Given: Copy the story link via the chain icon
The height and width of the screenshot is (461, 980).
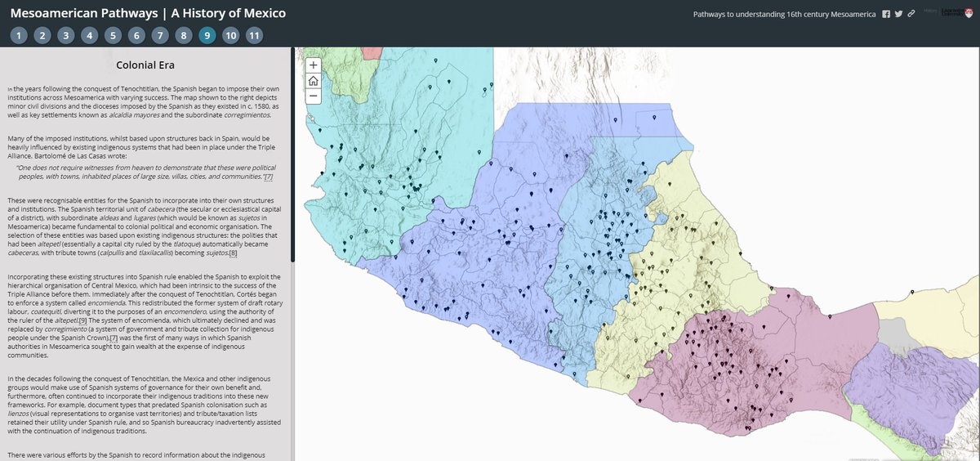Looking at the screenshot, I should [x=911, y=14].
